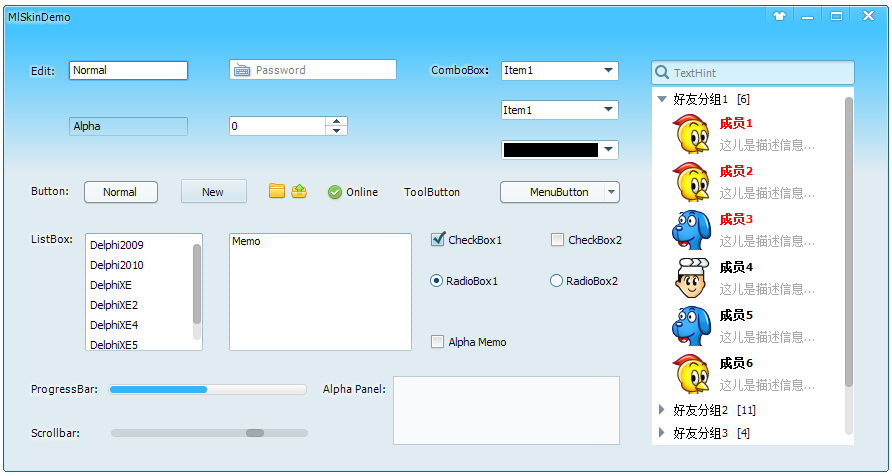Click the friend list vertical scrollbar
Viewport: 892px width, 476px height.
point(849,242)
